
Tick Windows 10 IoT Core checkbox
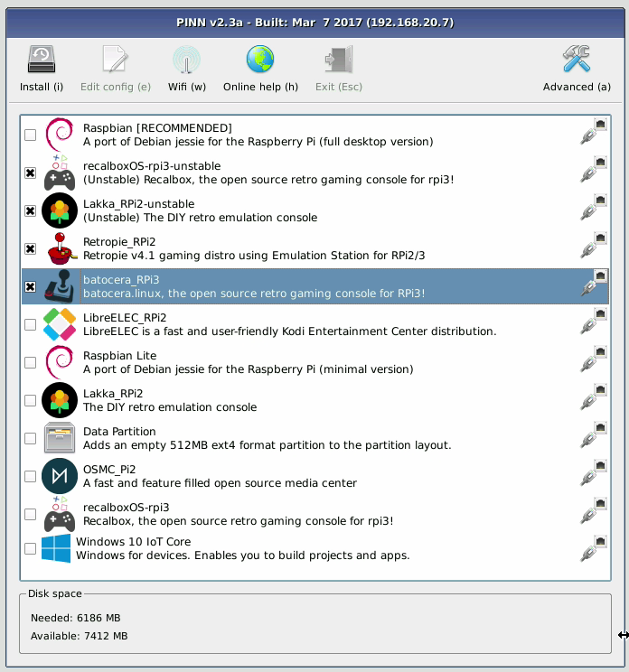pyautogui.click(x=30, y=548)
